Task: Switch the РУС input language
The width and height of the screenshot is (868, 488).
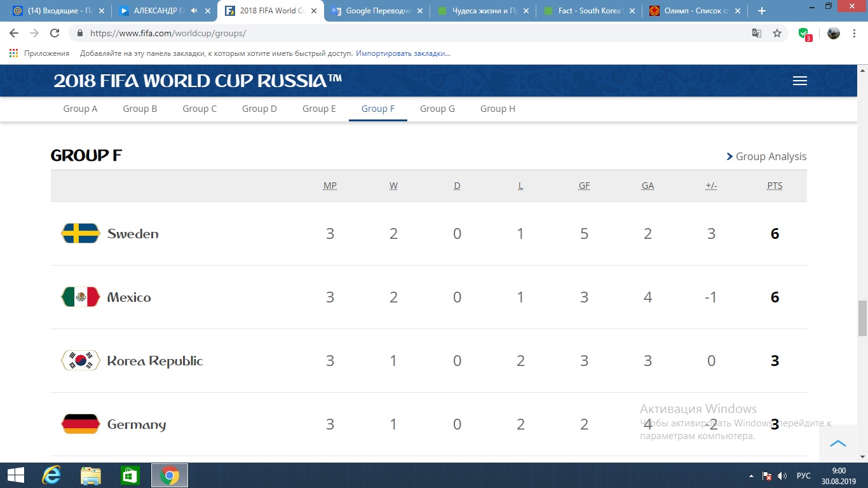Action: 804,476
